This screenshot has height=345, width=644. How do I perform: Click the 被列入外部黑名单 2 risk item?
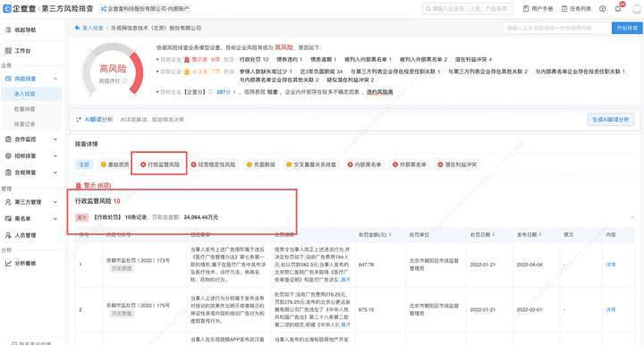[423, 60]
